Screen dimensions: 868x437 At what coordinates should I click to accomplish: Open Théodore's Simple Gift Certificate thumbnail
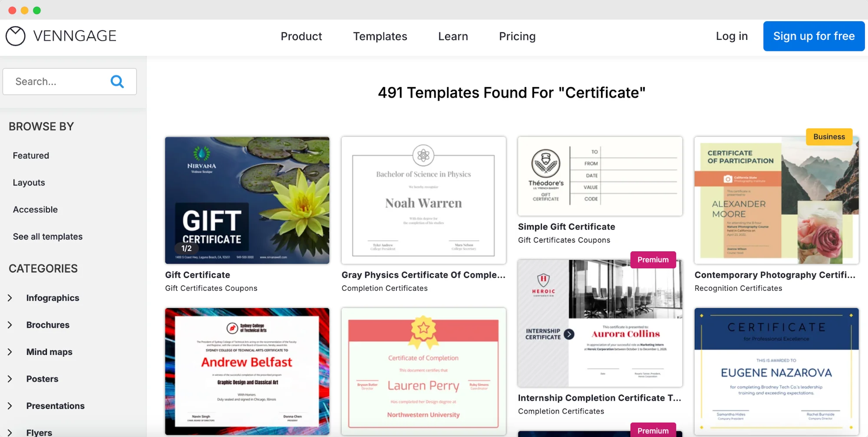point(600,176)
